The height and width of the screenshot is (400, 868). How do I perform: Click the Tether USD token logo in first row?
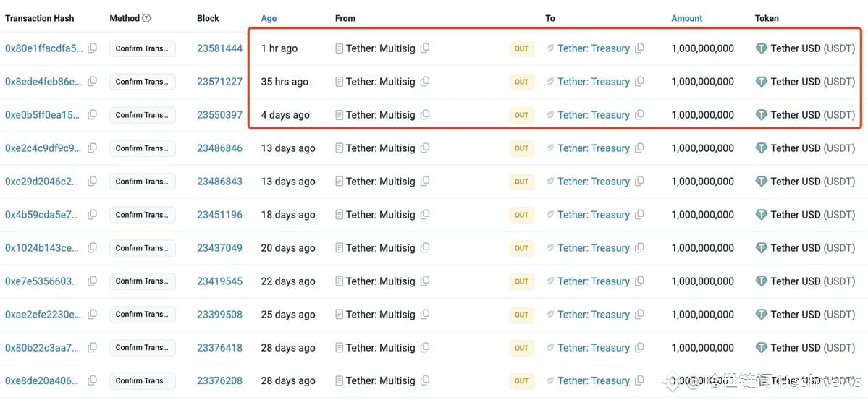pyautogui.click(x=762, y=48)
